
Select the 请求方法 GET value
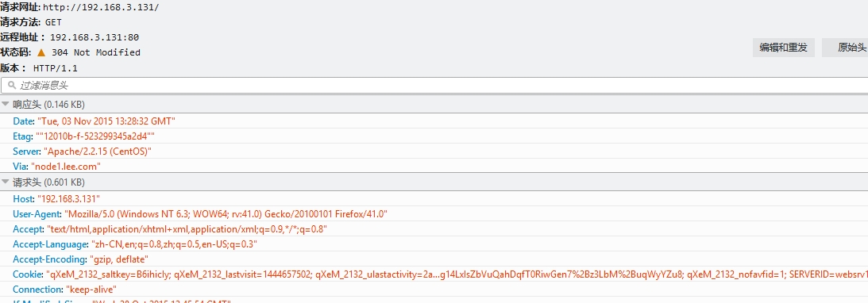tap(53, 23)
